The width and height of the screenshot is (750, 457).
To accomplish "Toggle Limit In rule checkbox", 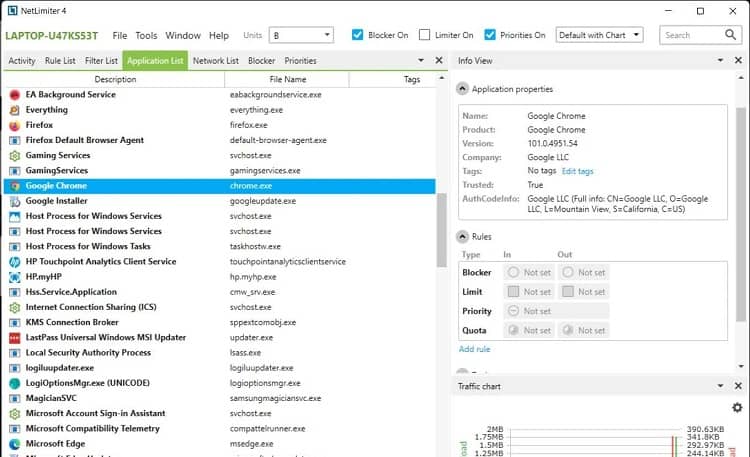I will pyautogui.click(x=513, y=291).
